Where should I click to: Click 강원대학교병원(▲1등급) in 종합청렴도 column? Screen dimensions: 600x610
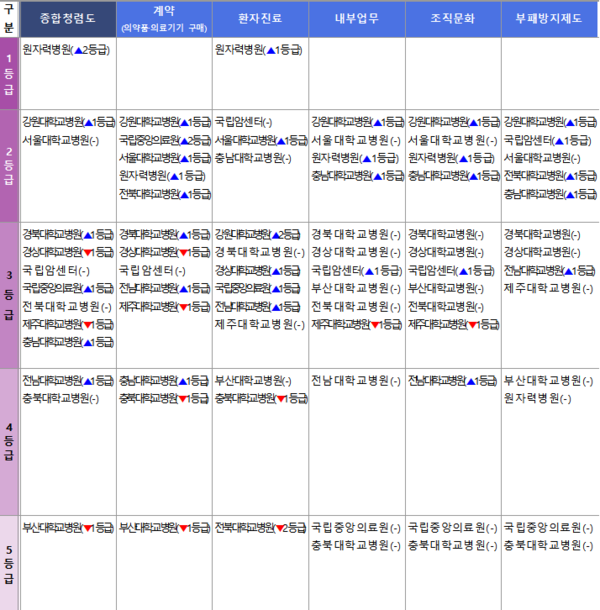[x=68, y=122]
